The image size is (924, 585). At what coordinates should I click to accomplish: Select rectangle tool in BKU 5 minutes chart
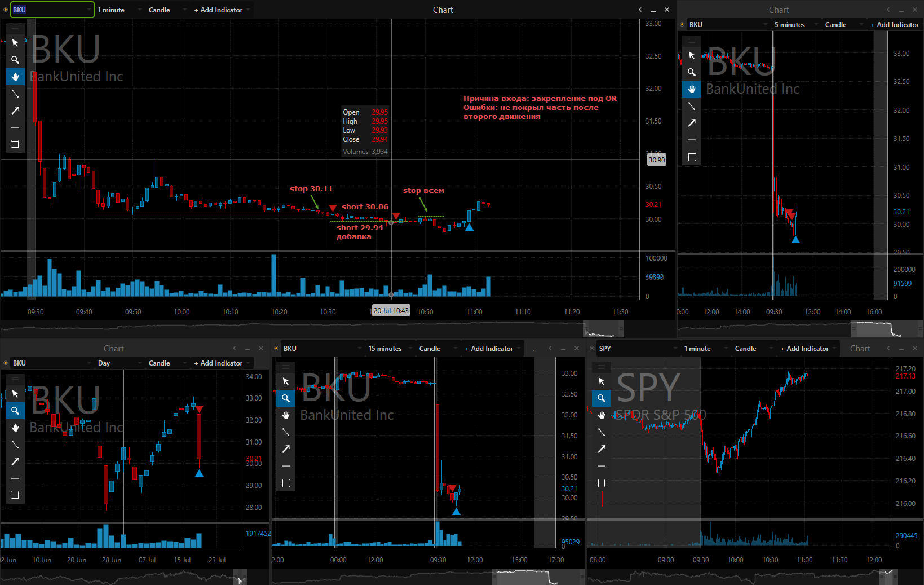point(692,157)
